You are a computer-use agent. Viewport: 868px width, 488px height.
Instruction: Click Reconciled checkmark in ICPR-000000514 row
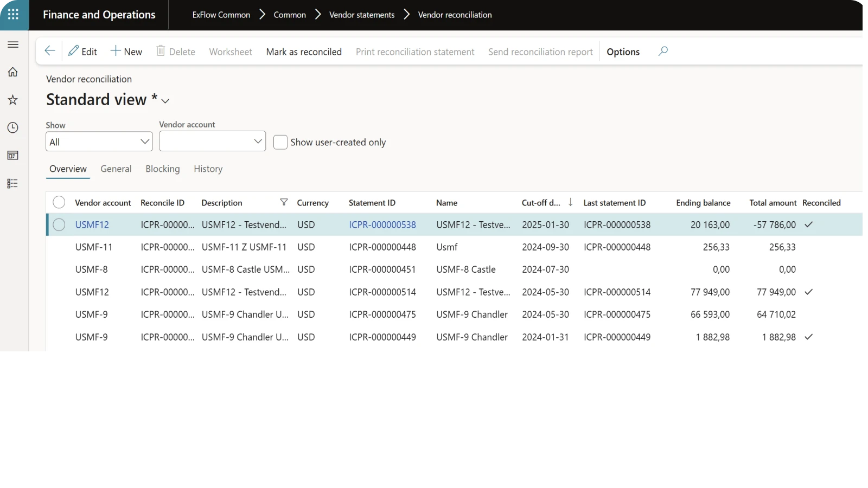tap(808, 292)
